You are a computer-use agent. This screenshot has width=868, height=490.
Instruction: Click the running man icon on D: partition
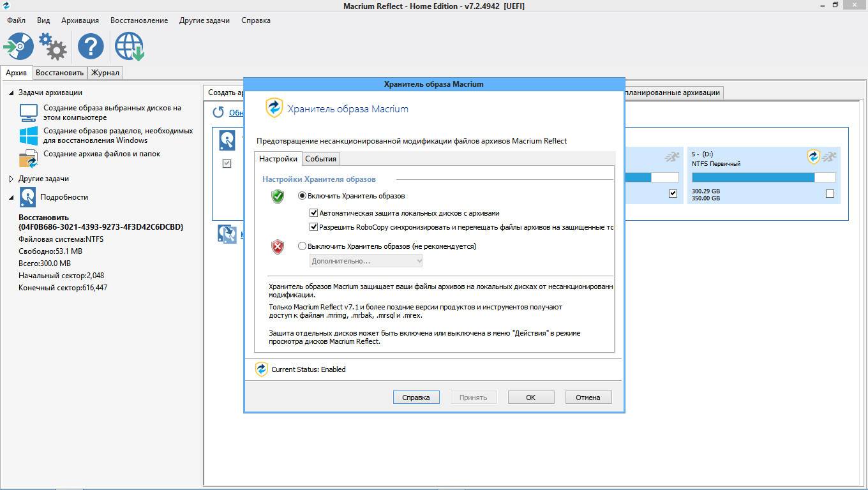coord(828,156)
